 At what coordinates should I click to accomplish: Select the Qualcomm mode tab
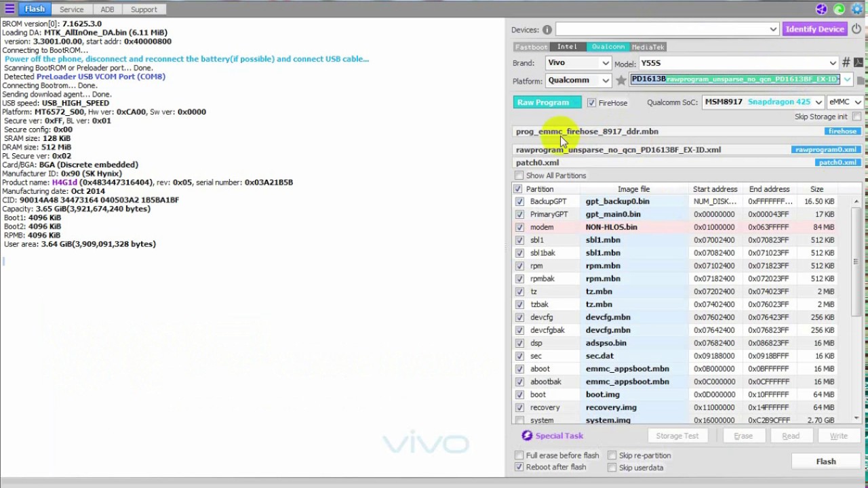608,47
